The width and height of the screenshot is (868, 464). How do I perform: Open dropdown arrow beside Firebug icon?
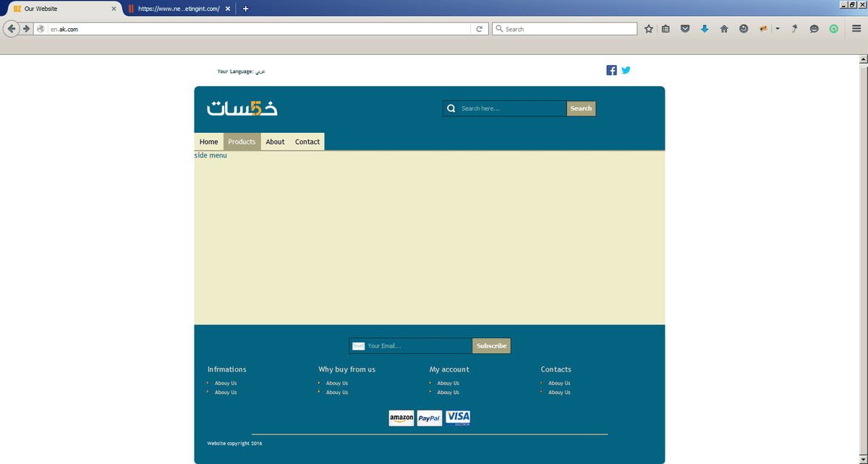[778, 29]
